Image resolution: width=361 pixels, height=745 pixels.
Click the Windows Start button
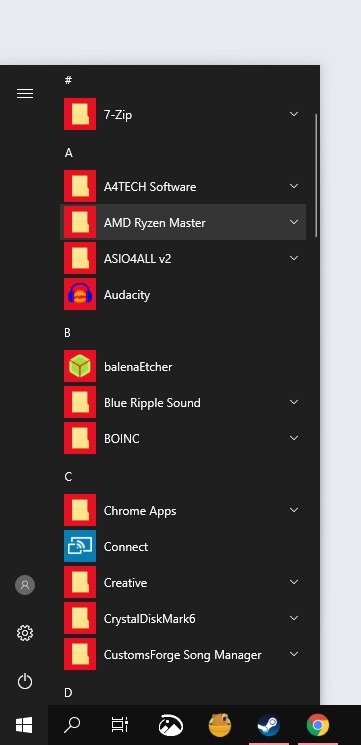coord(24,725)
